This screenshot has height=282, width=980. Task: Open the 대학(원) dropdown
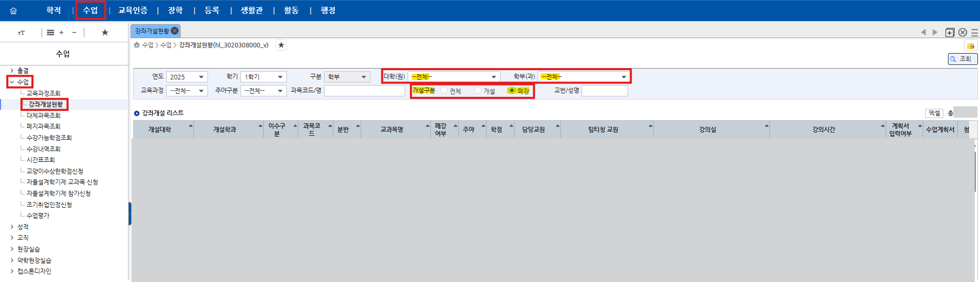coord(454,77)
